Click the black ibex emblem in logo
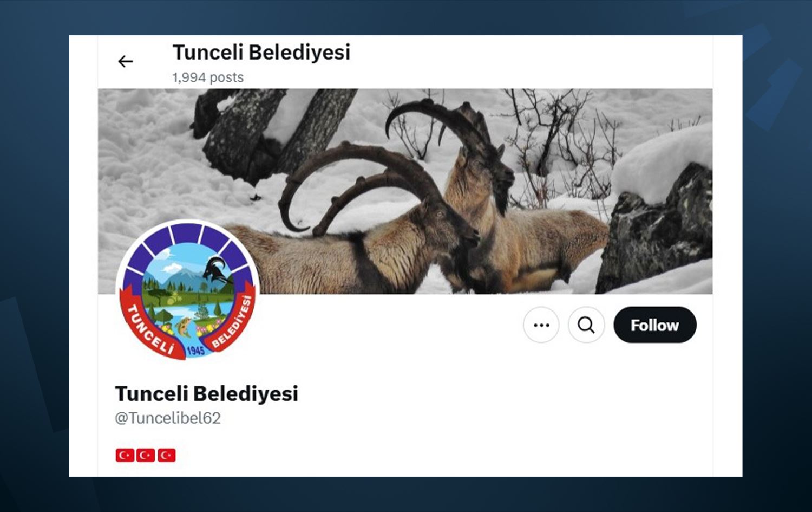 (218, 270)
